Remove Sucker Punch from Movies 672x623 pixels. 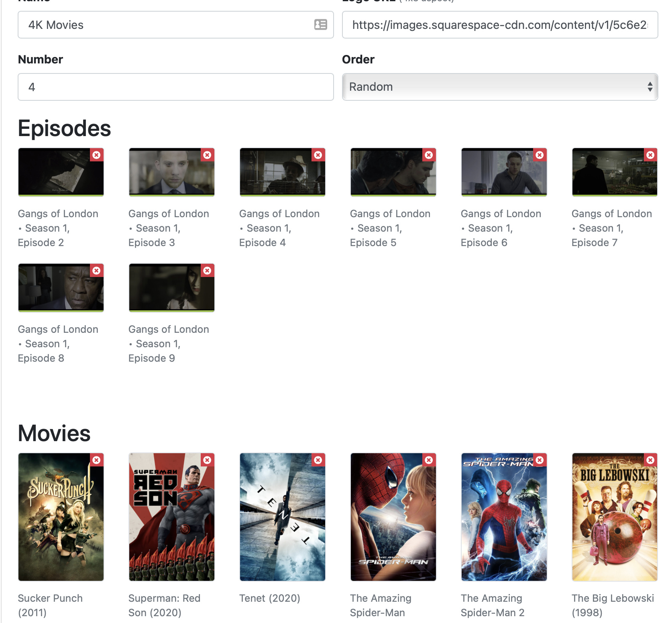coord(96,460)
